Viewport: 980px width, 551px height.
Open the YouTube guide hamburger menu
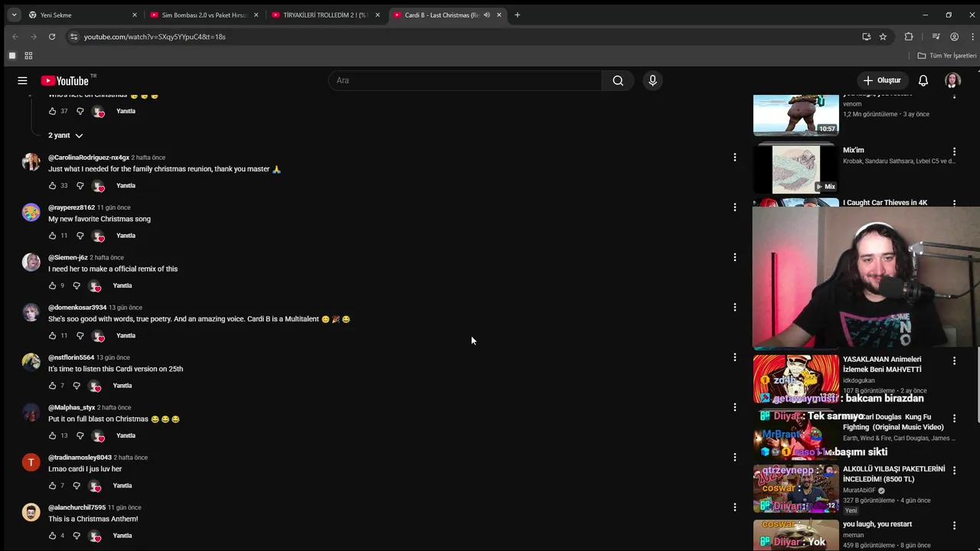point(22,80)
